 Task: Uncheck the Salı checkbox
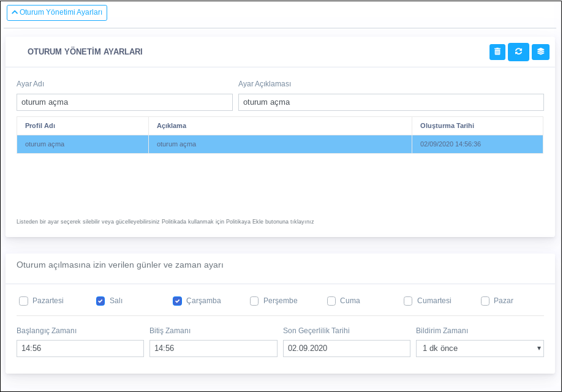click(100, 301)
